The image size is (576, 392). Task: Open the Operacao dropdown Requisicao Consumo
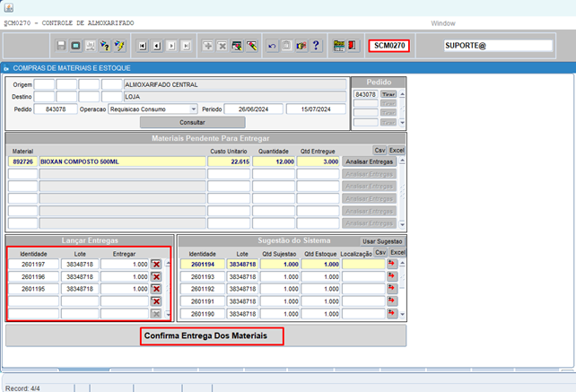tap(194, 109)
